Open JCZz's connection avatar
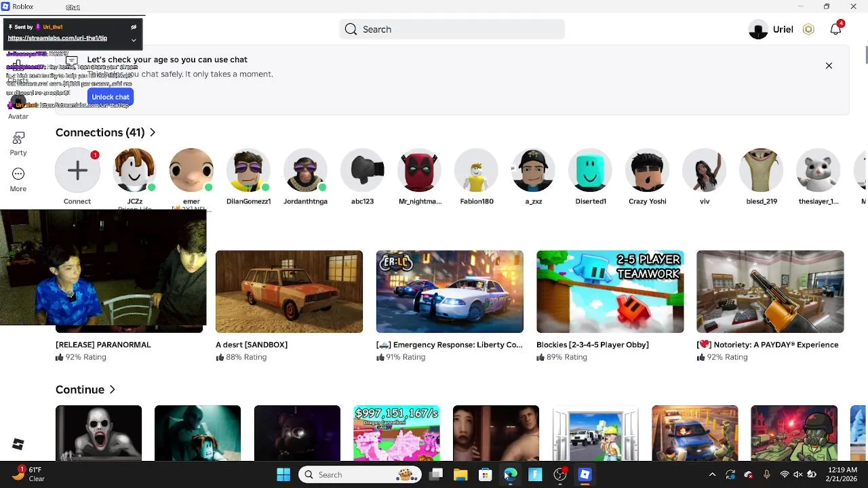Viewport: 868px width, 488px height. pyautogui.click(x=134, y=170)
